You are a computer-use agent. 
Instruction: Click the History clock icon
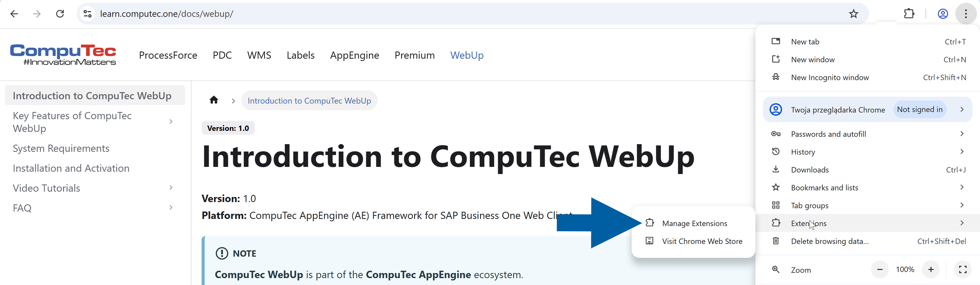coord(776,151)
